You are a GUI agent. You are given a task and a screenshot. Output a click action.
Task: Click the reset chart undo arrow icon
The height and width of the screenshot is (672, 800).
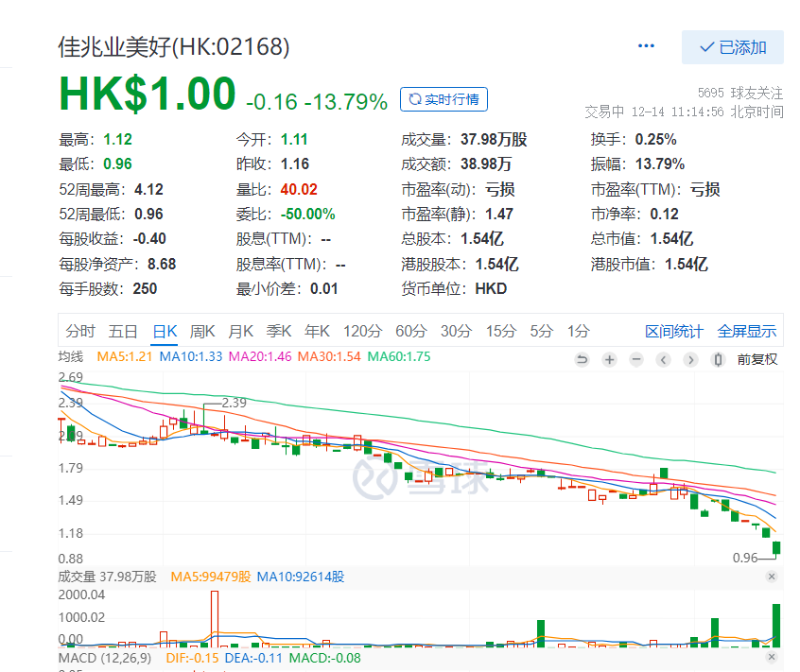click(583, 360)
